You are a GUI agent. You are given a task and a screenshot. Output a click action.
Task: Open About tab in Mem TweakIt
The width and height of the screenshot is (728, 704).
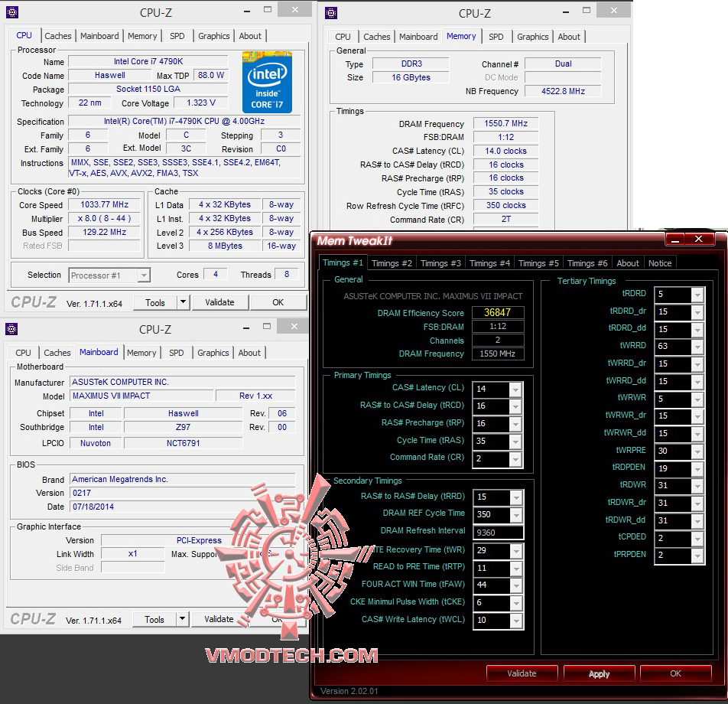point(628,263)
